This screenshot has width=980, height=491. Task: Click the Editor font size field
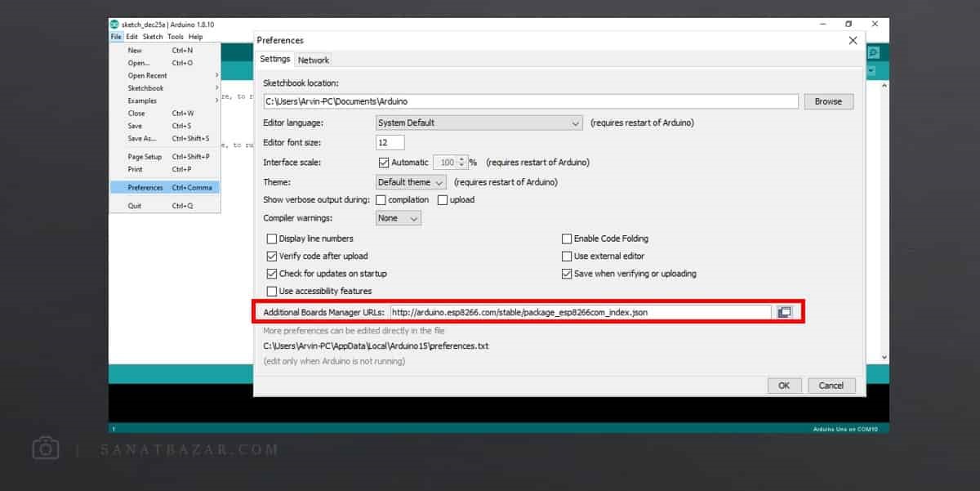pyautogui.click(x=390, y=142)
